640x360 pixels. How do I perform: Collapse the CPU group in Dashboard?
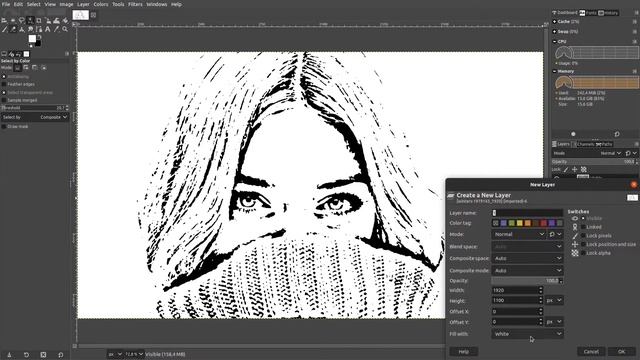click(x=555, y=42)
